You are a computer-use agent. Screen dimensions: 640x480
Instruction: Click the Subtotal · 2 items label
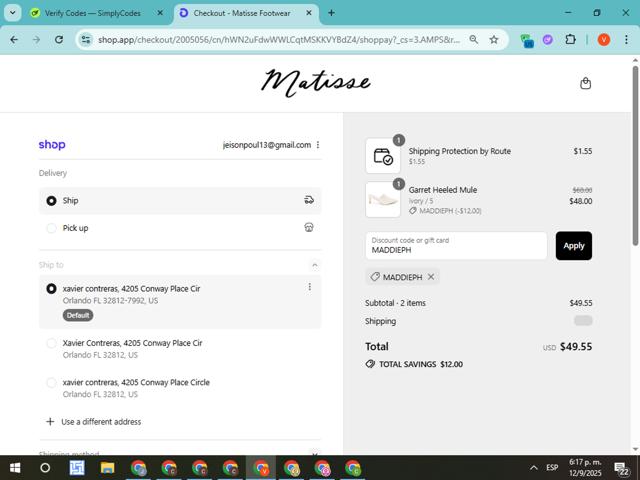click(x=395, y=303)
